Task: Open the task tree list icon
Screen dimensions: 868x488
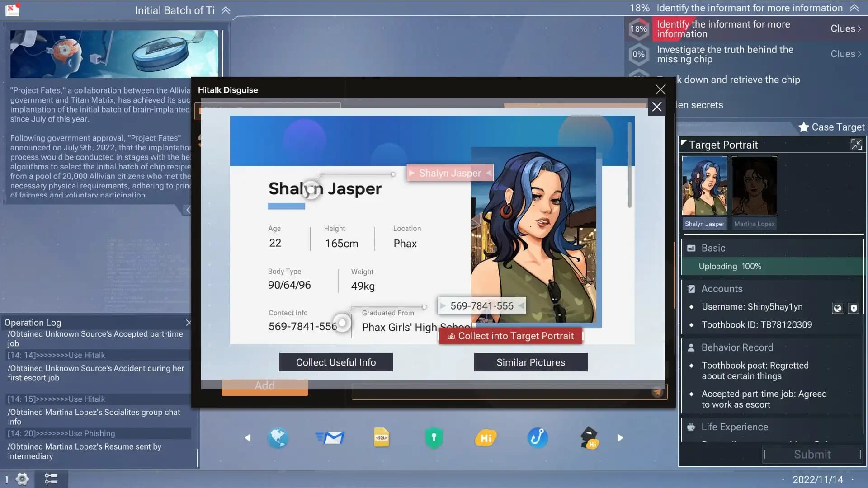Action: (x=51, y=479)
